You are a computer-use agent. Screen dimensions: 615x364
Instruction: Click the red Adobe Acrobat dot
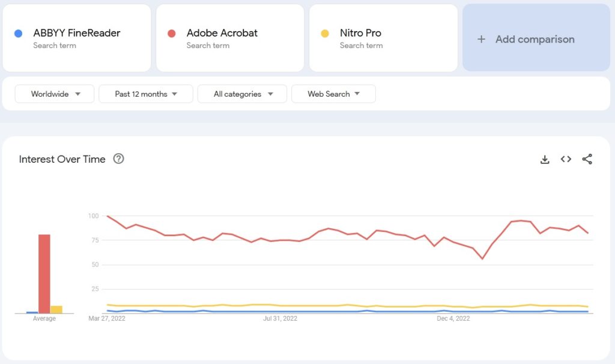172,34
